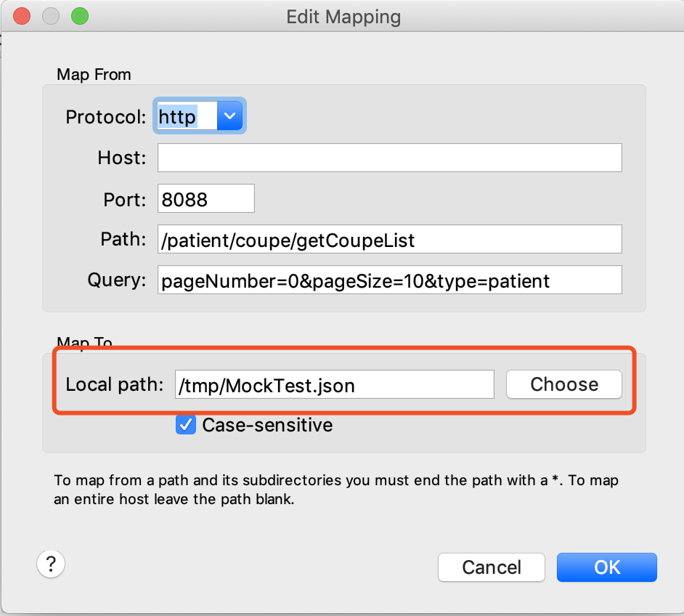This screenshot has width=684, height=616.
Task: Close the dialog with the red button
Action: pyautogui.click(x=22, y=16)
